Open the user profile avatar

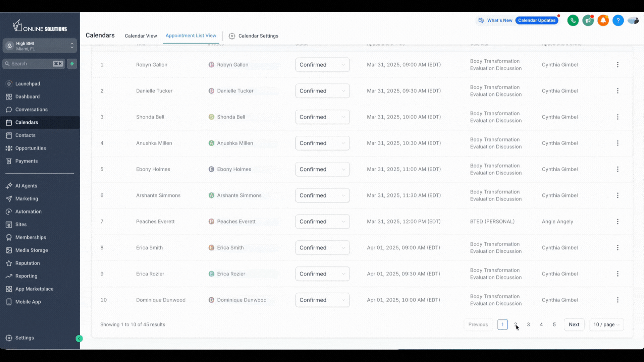click(633, 20)
